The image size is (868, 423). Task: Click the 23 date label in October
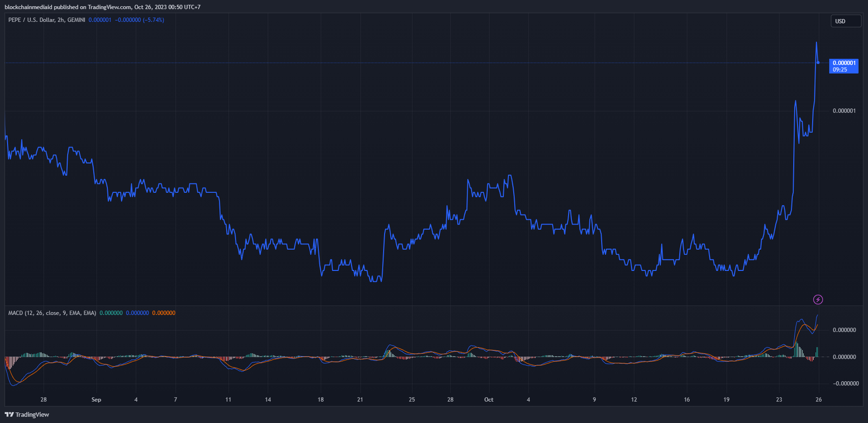pos(779,400)
